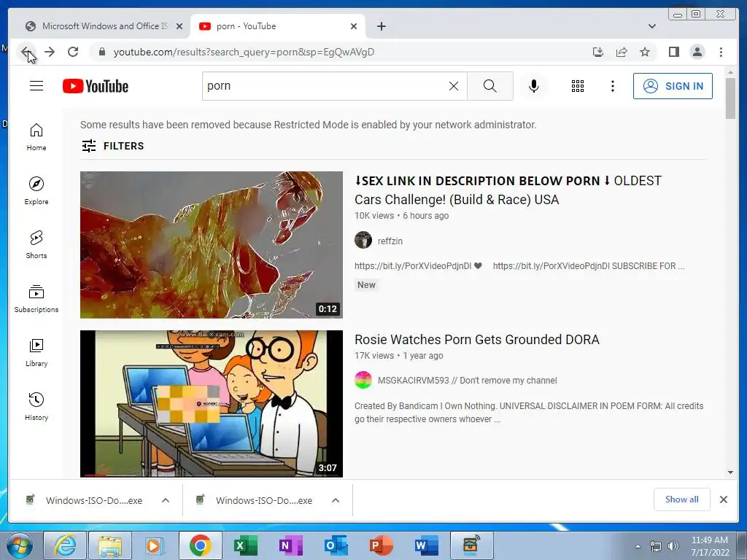Open Word from the taskbar
747x560 pixels.
(426, 545)
